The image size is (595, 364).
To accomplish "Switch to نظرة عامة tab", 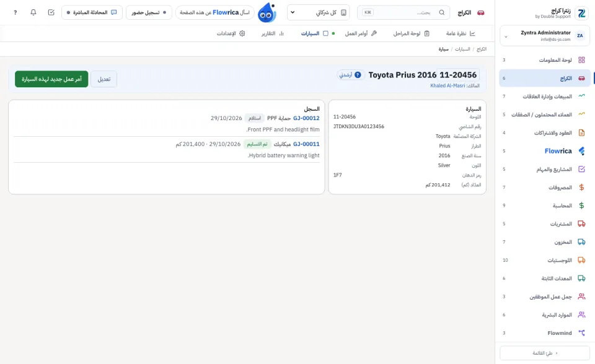I will click(461, 33).
